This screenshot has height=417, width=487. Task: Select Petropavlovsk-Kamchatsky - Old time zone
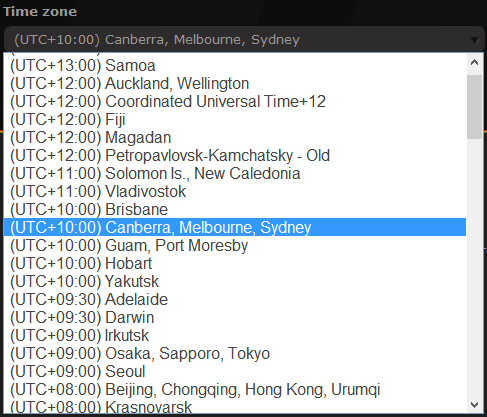coord(235,155)
